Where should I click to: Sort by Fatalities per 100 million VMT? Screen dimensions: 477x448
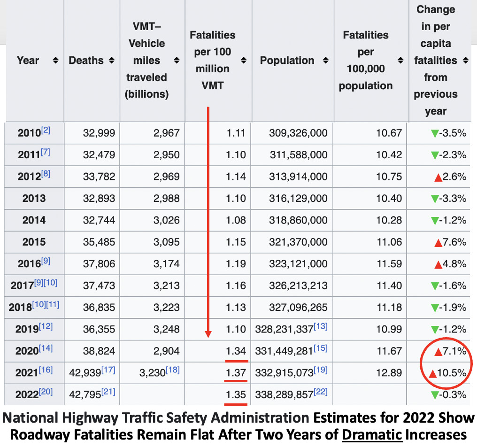click(244, 61)
